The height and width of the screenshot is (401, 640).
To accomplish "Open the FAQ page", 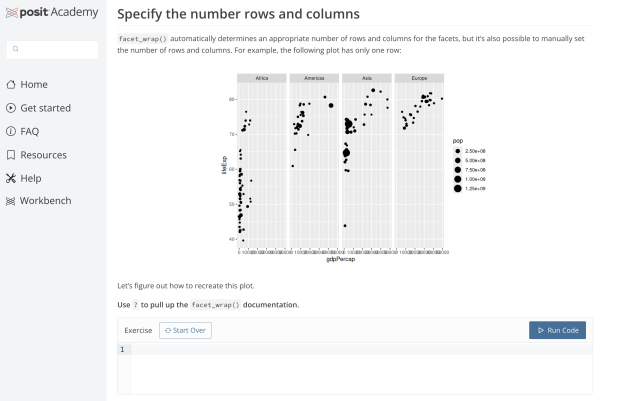I will (30, 131).
